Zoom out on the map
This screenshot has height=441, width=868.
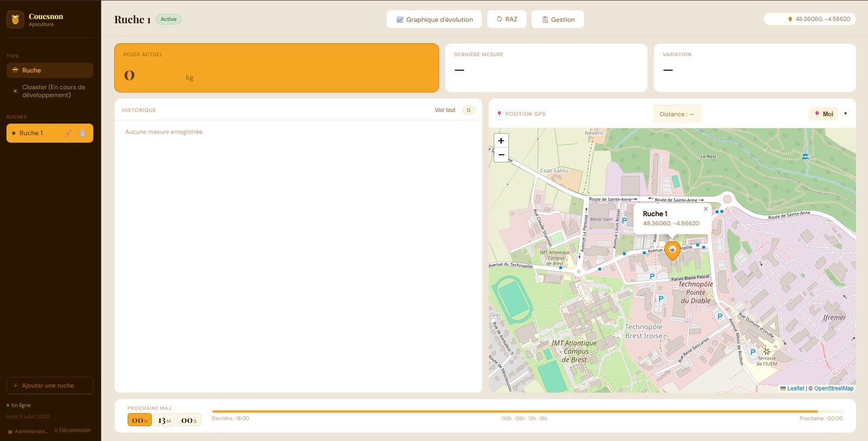501,155
